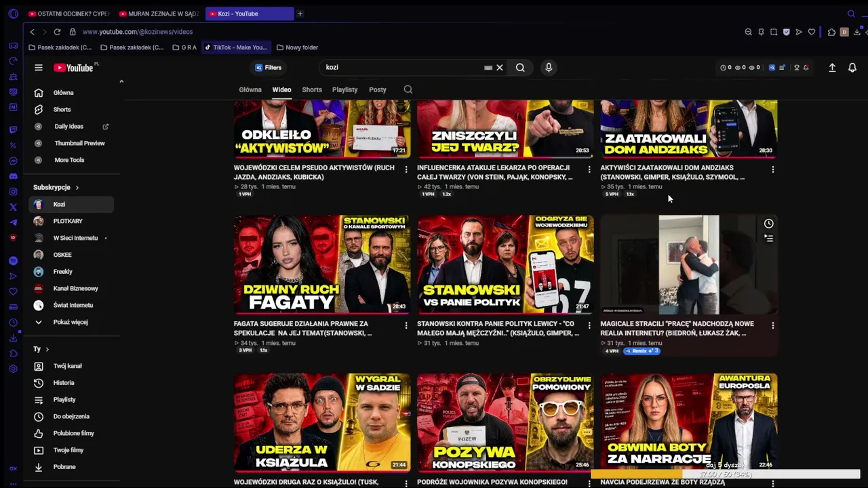Image resolution: width=868 pixels, height=488 pixels.
Task: Open Instagram in the Opera sidebar
Action: 13,192
